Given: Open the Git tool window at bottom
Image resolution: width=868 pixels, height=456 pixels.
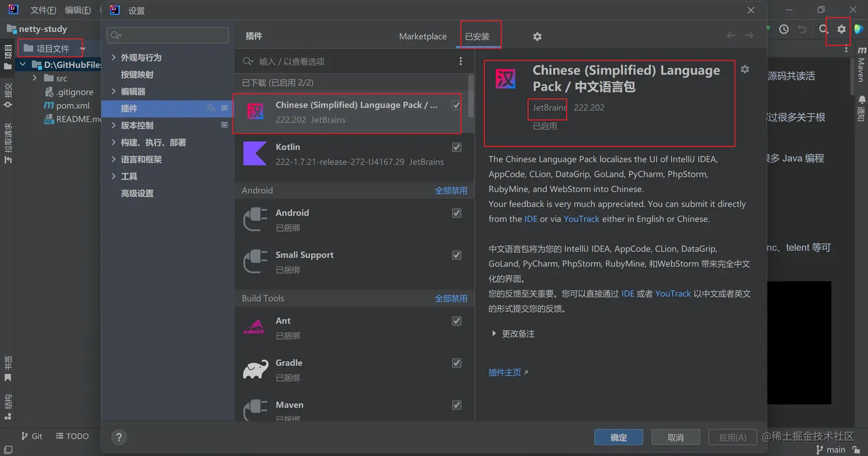Looking at the screenshot, I should point(32,436).
